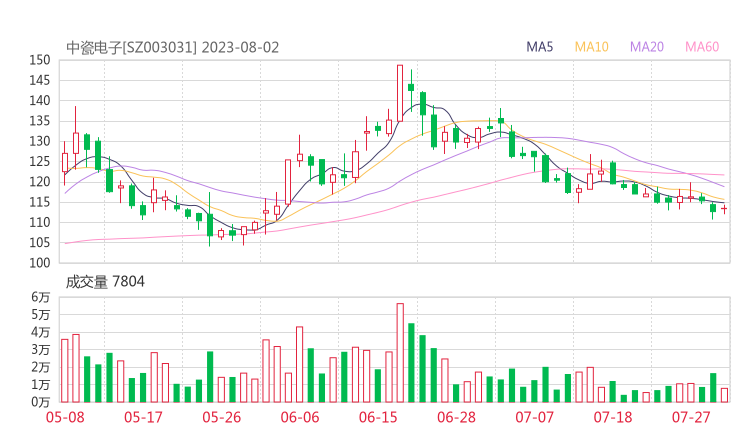Click the 4万 volume axis label
This screenshot has width=740, height=440.
click(41, 332)
